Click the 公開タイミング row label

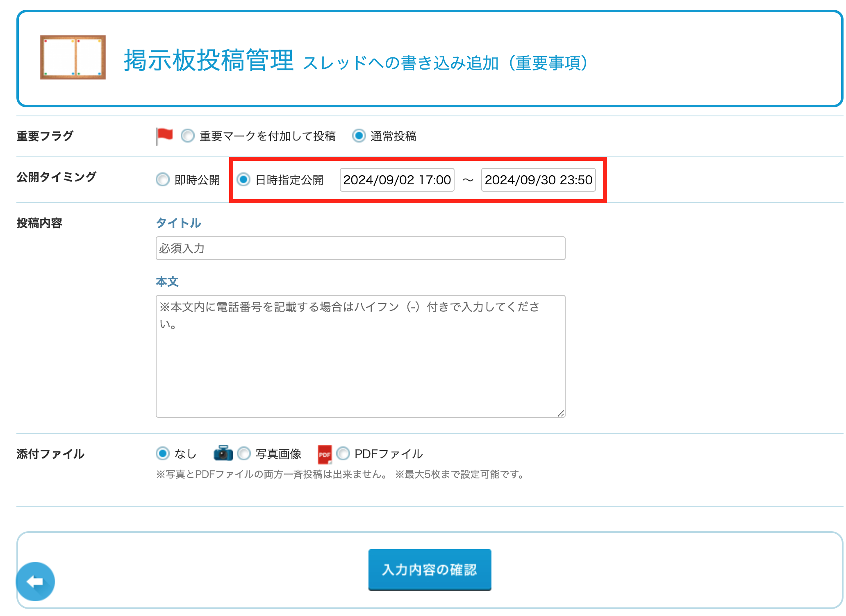[x=57, y=177]
